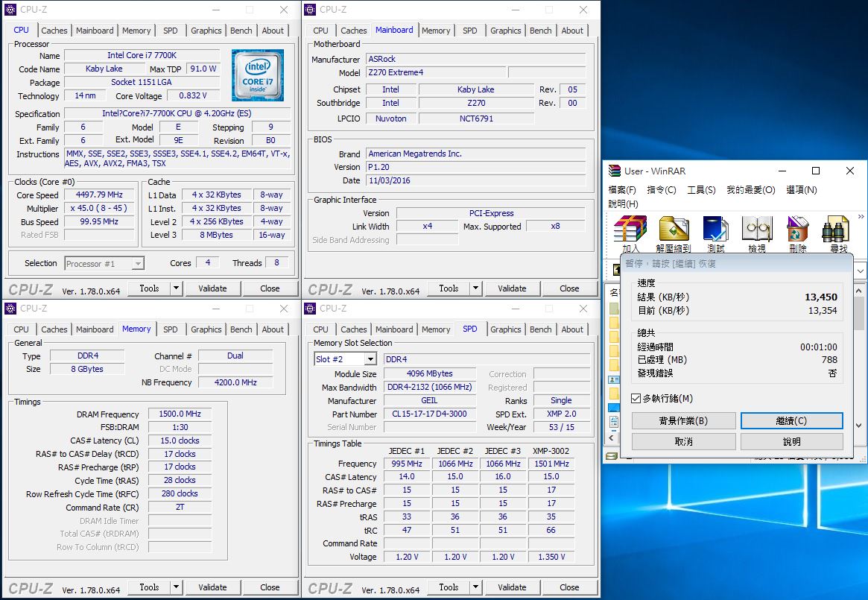This screenshot has width=868, height=600.
Task: Click Validate in CPU-Z SPD window
Action: 512,587
